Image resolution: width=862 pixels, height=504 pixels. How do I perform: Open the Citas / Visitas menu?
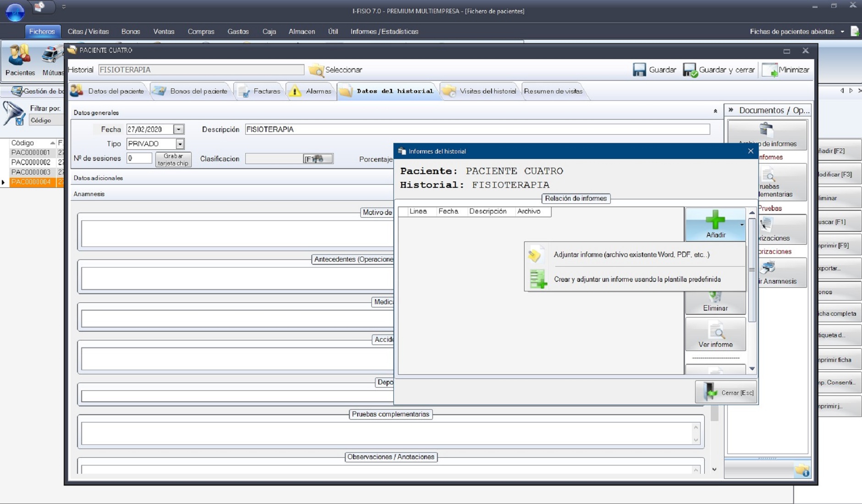pos(88,32)
